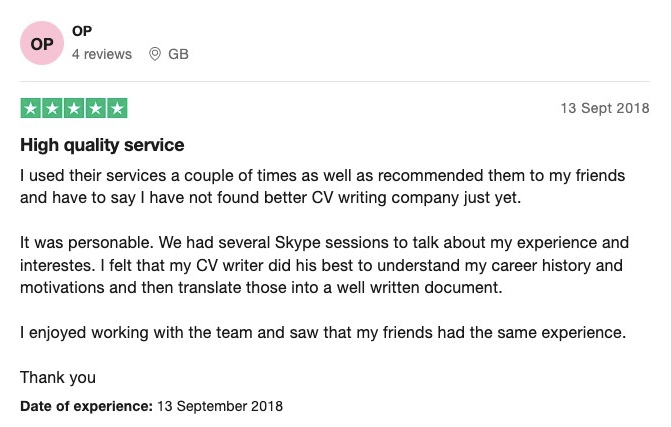671x427 pixels.
Task: Click the GB country label
Action: (x=178, y=54)
